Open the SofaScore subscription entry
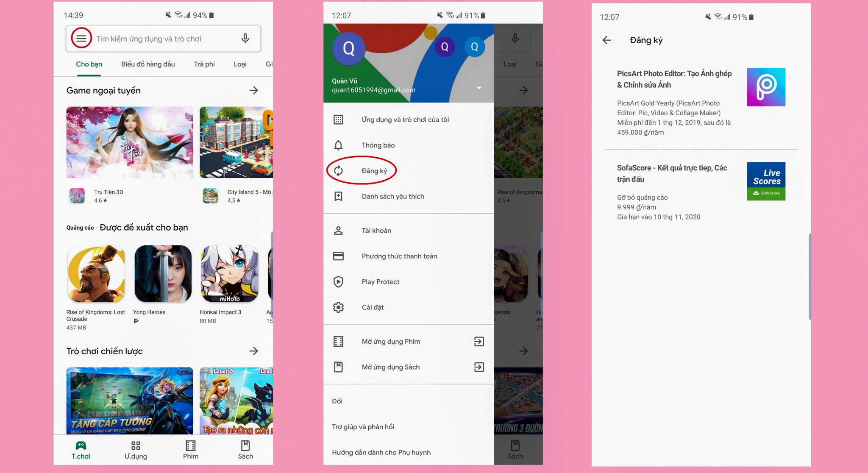The image size is (868, 473). [x=701, y=192]
